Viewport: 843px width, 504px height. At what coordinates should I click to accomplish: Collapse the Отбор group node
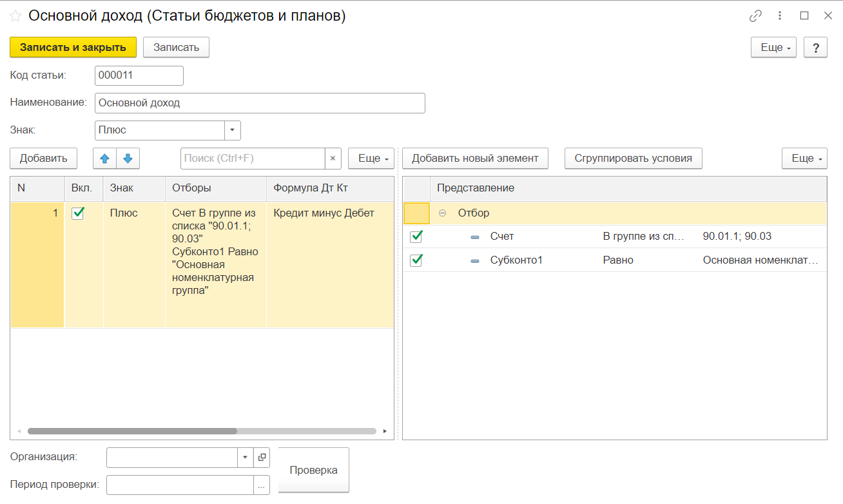click(442, 213)
